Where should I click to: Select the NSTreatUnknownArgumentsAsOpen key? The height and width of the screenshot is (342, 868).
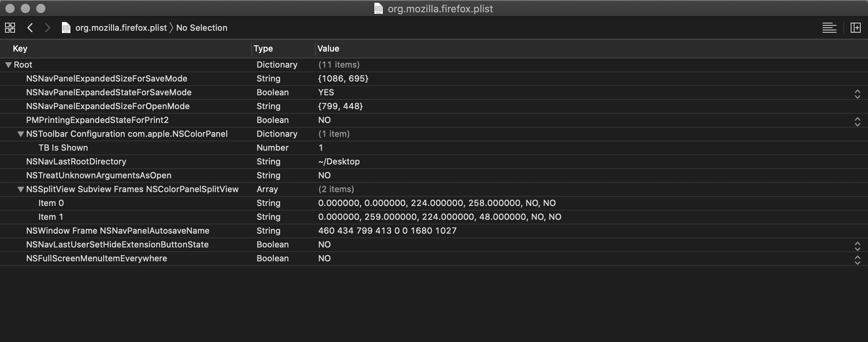(x=99, y=175)
